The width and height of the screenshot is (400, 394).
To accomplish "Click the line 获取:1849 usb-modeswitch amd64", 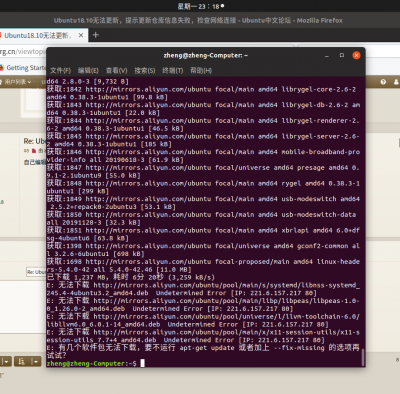I will coord(203,203).
